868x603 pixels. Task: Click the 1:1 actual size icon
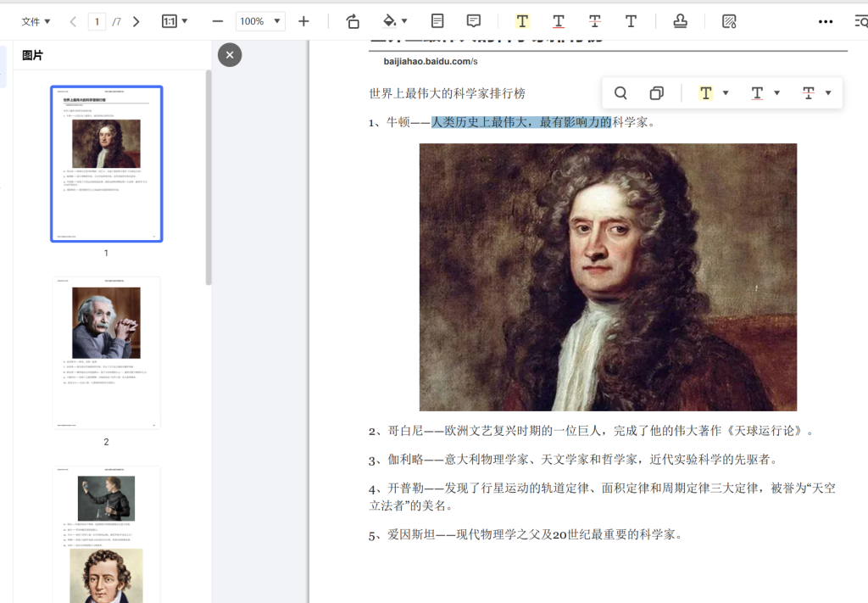169,21
